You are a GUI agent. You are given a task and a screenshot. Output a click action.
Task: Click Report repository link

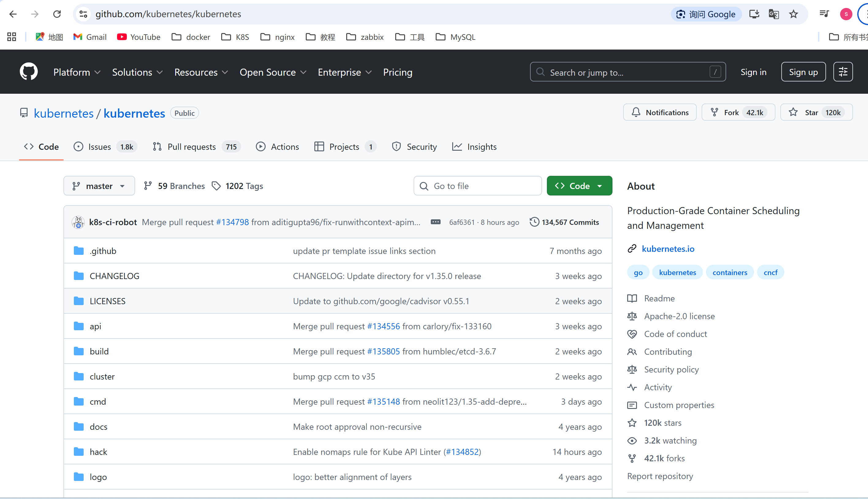660,476
